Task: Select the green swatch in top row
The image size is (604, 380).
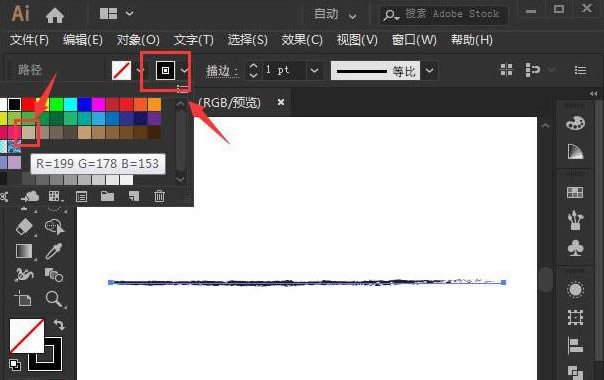Action: click(56, 104)
